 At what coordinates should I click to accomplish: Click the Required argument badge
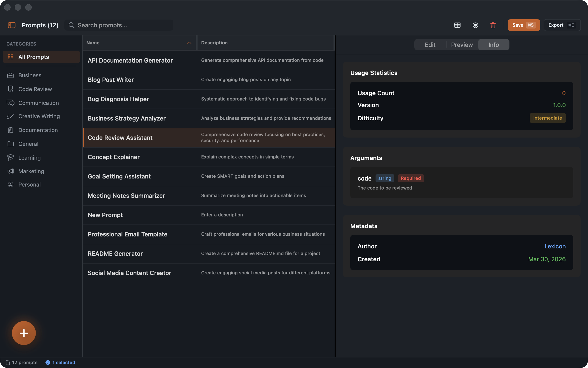tap(411, 178)
